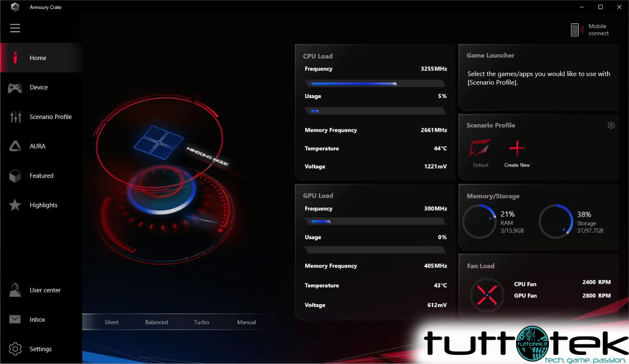Image resolution: width=629 pixels, height=364 pixels.
Task: Open the Settings gear icon
Action: tap(15, 349)
